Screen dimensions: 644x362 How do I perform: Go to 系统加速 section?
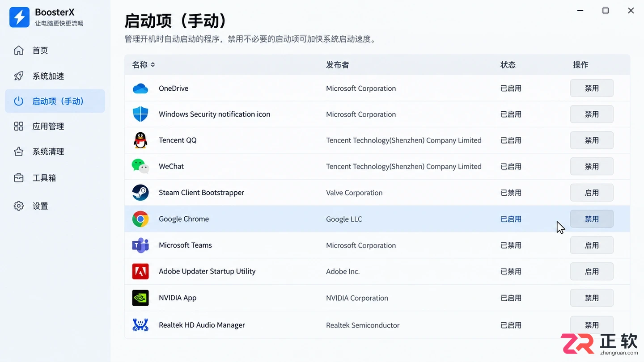click(55, 76)
